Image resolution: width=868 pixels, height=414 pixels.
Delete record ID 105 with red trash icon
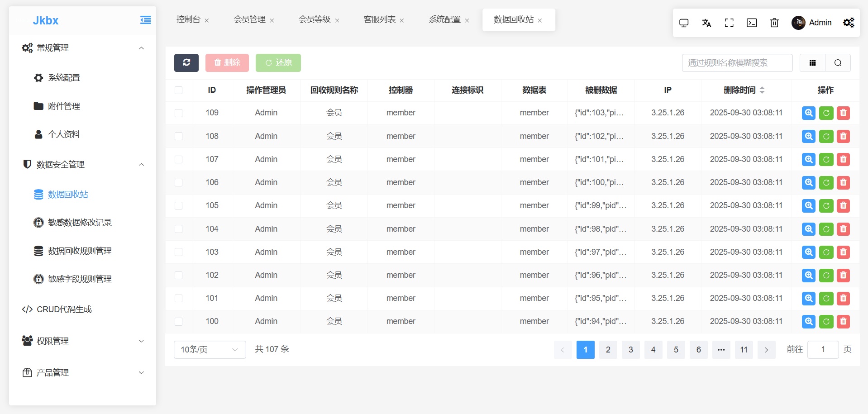point(843,206)
